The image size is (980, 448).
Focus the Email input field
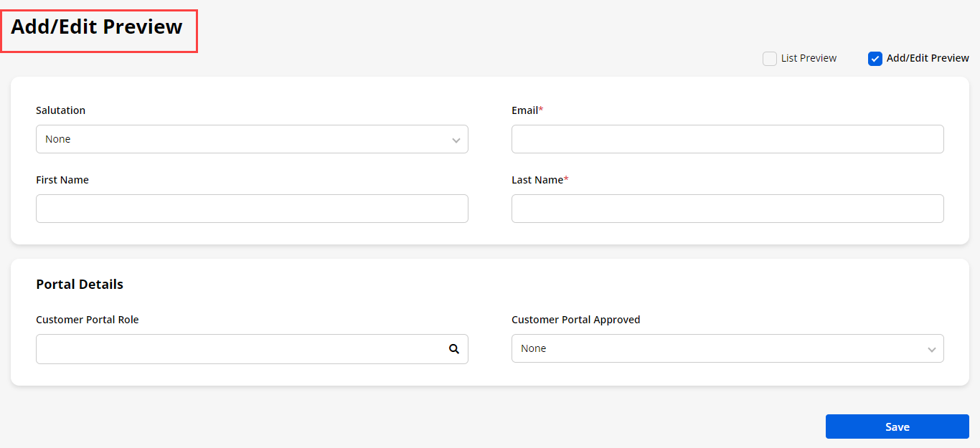pyautogui.click(x=727, y=139)
